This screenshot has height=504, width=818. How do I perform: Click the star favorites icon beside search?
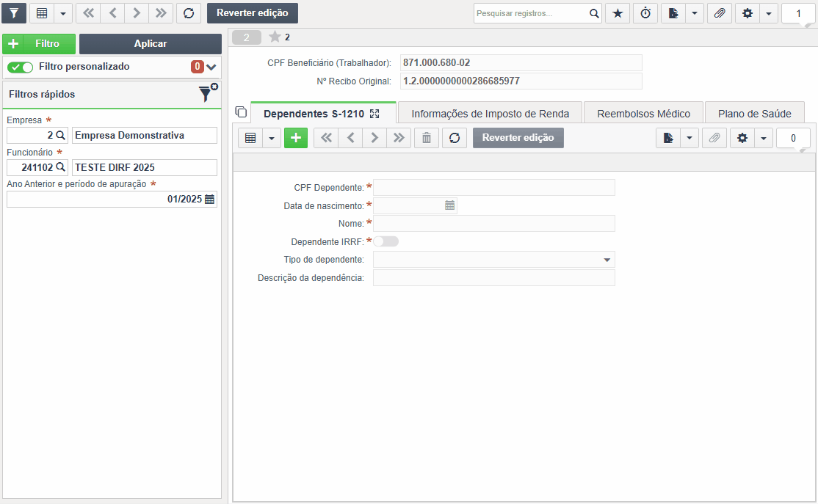click(618, 13)
